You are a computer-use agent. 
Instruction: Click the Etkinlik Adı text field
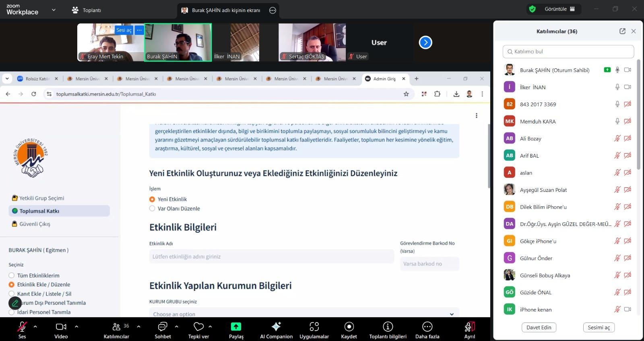(271, 257)
